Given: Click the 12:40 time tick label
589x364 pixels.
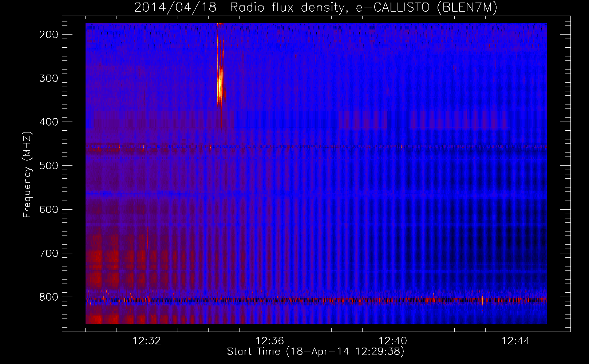Looking at the screenshot, I should click(393, 341).
